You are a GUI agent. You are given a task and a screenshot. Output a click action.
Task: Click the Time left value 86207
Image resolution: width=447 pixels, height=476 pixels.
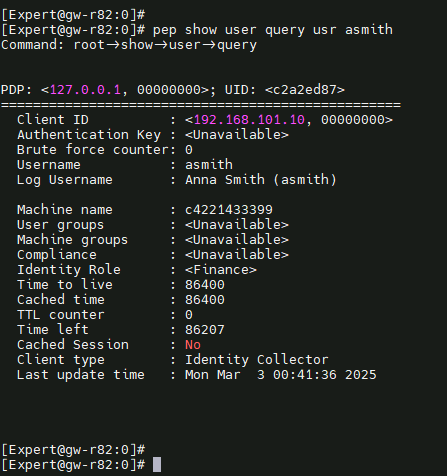[x=205, y=330]
